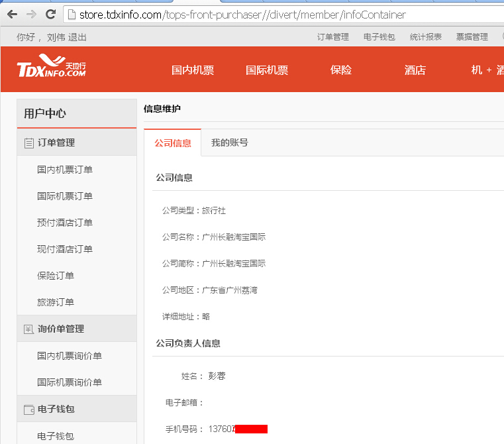The height and width of the screenshot is (444, 504).
Task: Open 国内机票订单 in the sidebar
Action: pyautogui.click(x=65, y=170)
